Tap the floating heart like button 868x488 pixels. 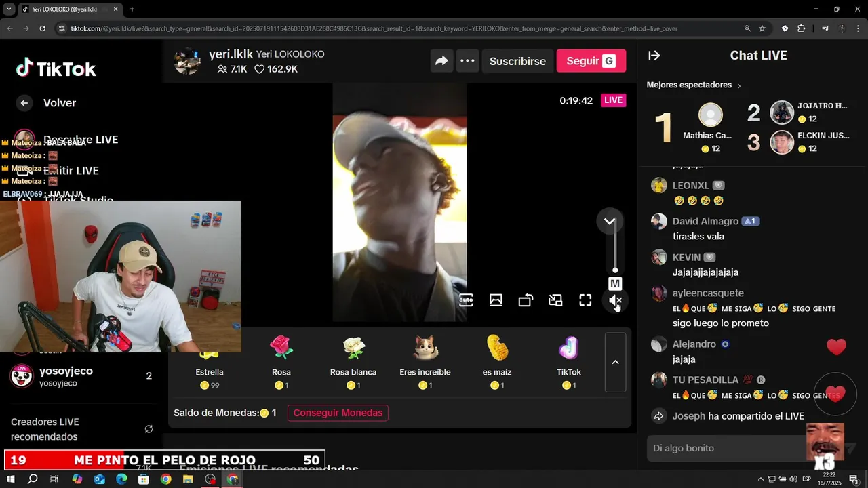click(835, 394)
